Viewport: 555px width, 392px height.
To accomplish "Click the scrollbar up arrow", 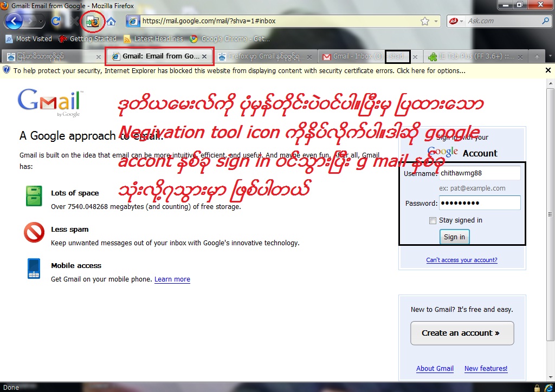I will [551, 83].
